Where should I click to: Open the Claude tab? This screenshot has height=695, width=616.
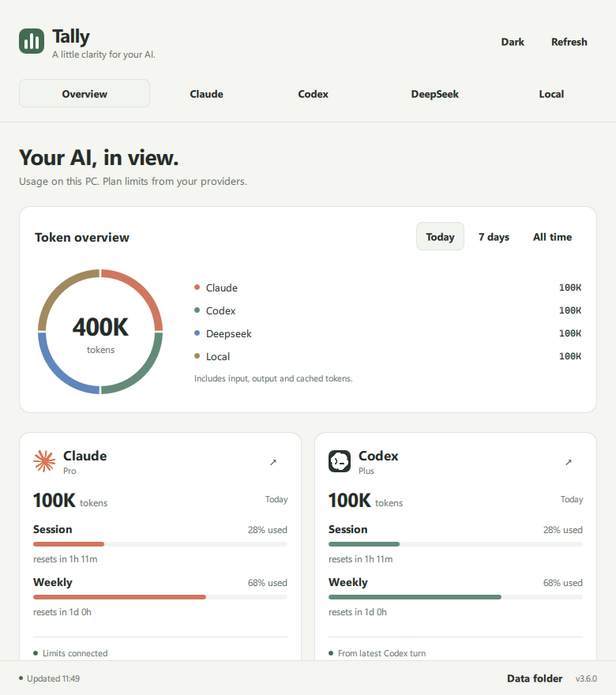coord(206,94)
